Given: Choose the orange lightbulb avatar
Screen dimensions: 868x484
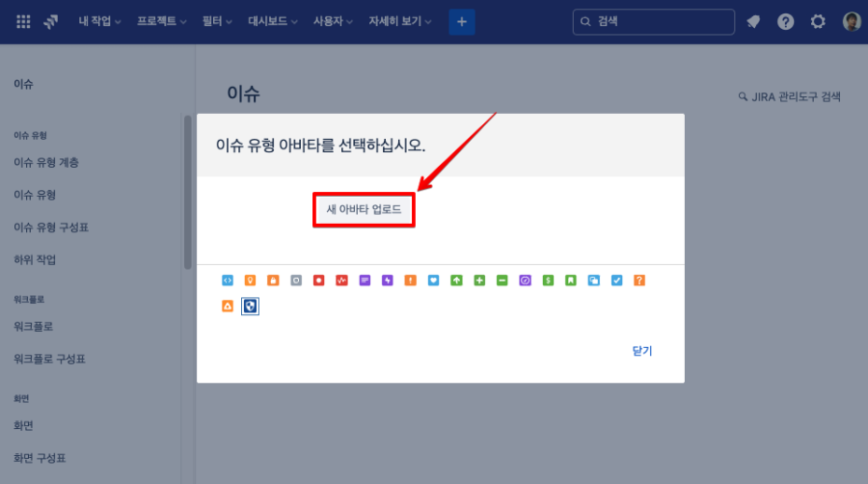Looking at the screenshot, I should pyautogui.click(x=250, y=281).
